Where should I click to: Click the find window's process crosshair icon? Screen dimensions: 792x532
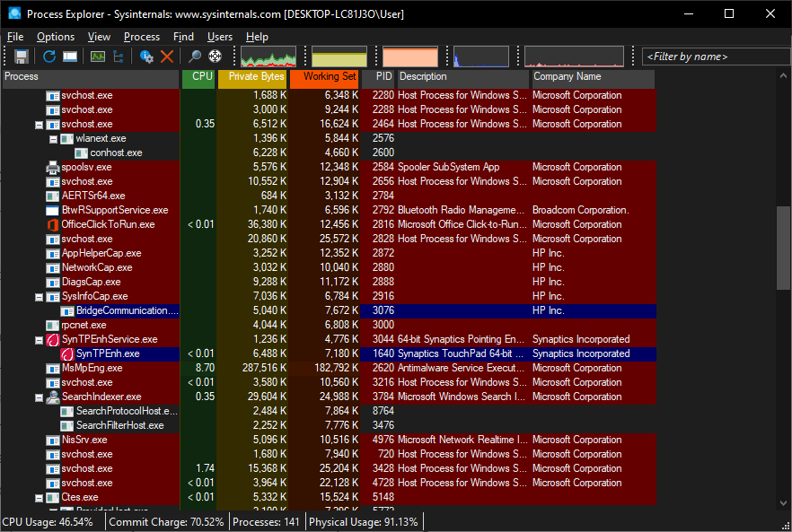point(214,56)
